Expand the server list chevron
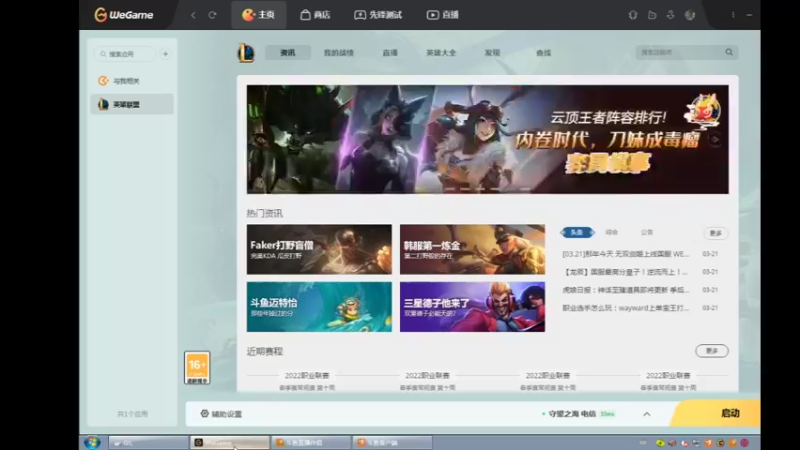This screenshot has height=450, width=800. pos(646,414)
